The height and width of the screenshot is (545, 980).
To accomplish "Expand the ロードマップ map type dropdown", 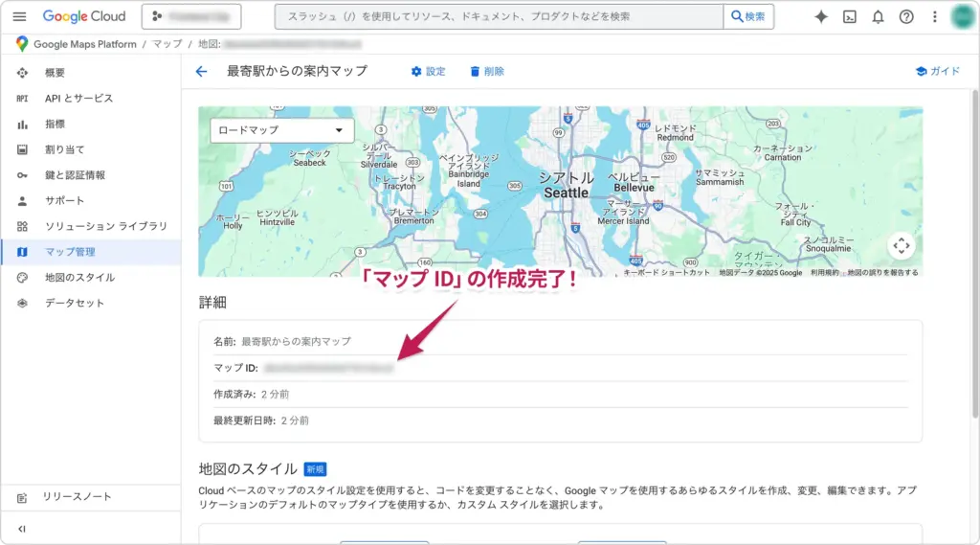I will tap(282, 130).
